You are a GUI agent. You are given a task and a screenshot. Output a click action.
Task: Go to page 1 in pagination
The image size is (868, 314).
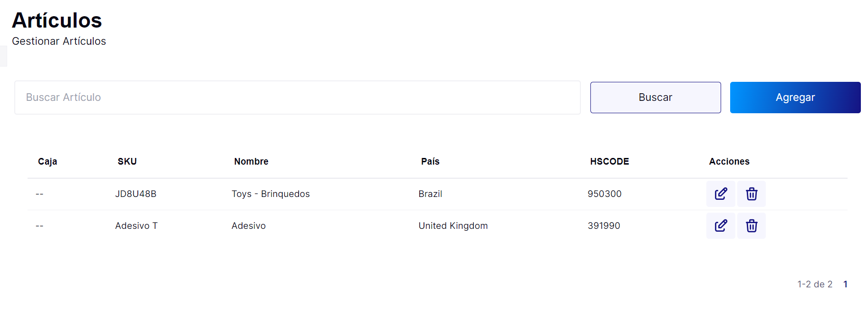pyautogui.click(x=845, y=284)
